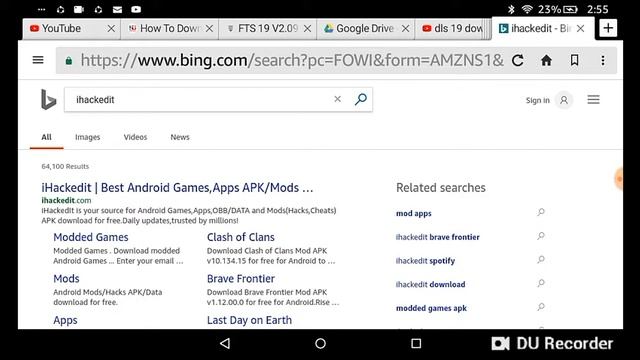Image resolution: width=640 pixels, height=360 pixels.
Task: Open the browser three-dot overflow menu
Action: tap(603, 60)
